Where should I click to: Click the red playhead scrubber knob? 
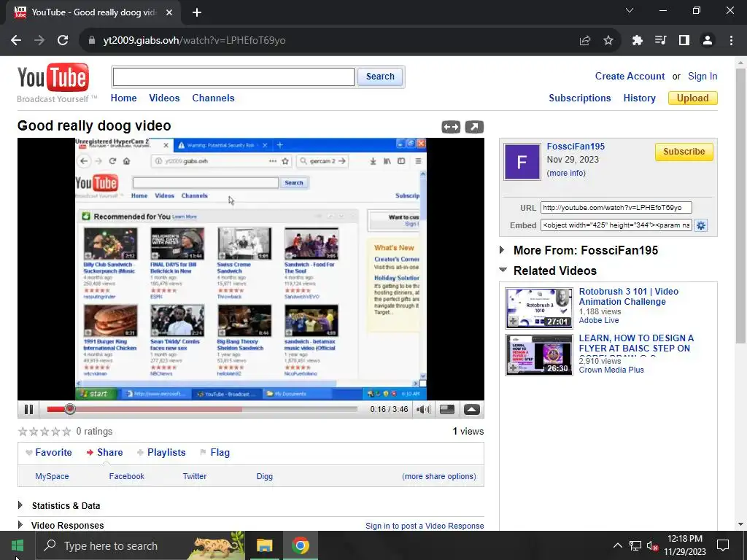click(69, 409)
